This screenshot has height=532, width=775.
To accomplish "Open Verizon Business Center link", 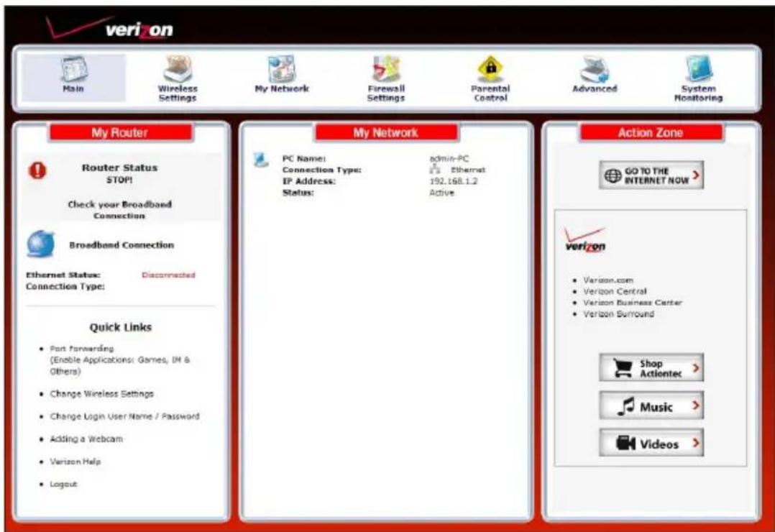I will (633, 303).
